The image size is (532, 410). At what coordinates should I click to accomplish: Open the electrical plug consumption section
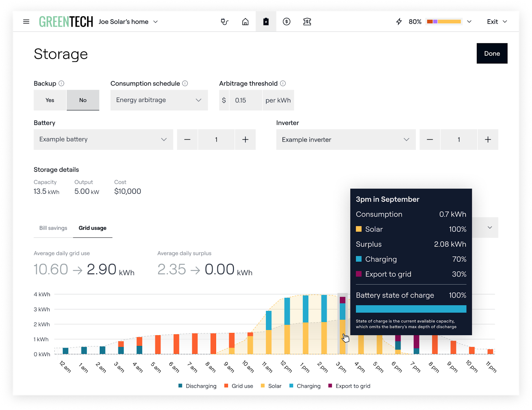(225, 22)
